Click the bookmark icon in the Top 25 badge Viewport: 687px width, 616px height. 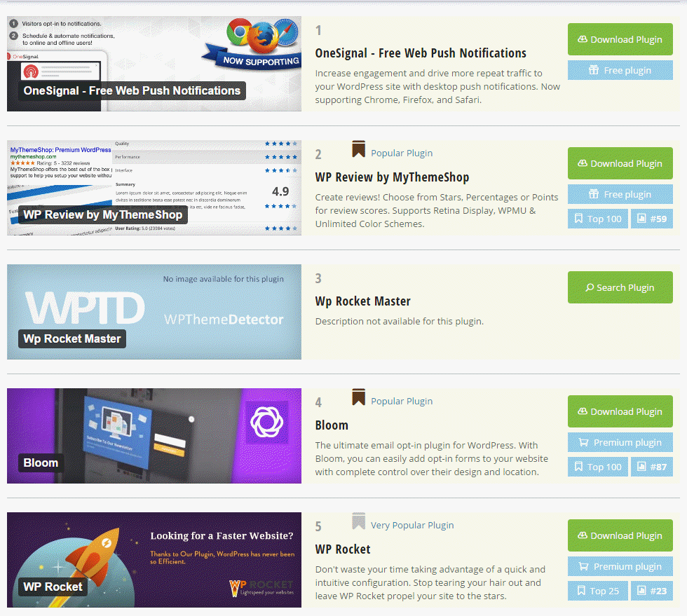pyautogui.click(x=581, y=590)
